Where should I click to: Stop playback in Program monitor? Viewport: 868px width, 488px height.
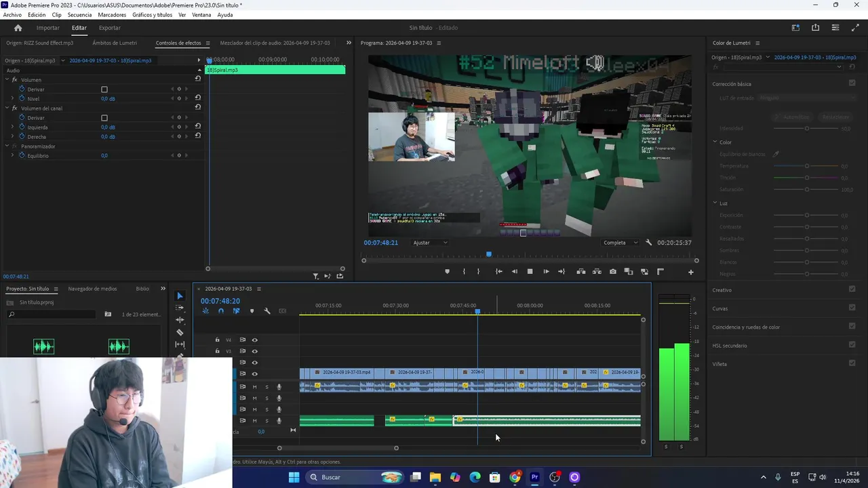coord(530,272)
